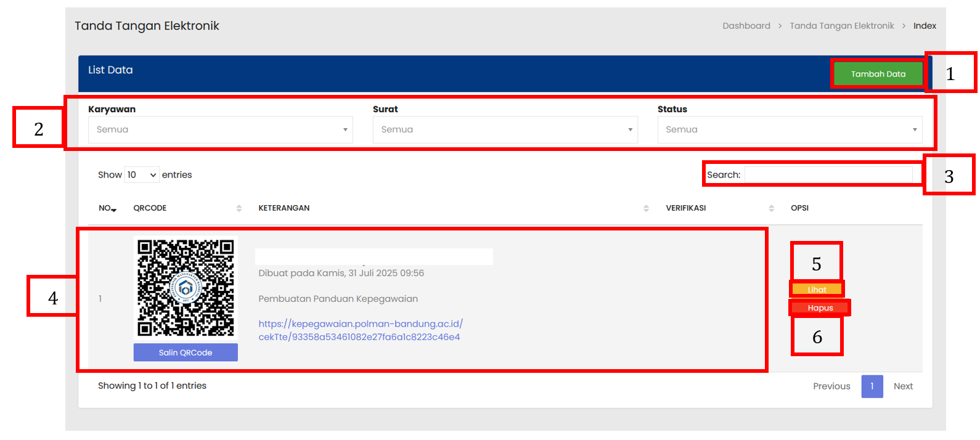Sort table by QRCODE sort icon
The width and height of the screenshot is (980, 440).
point(239,208)
